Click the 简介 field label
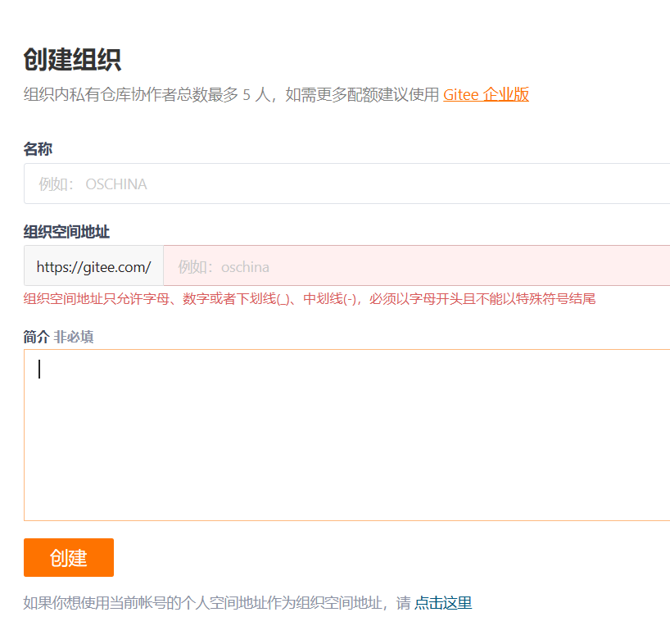 click(x=36, y=336)
